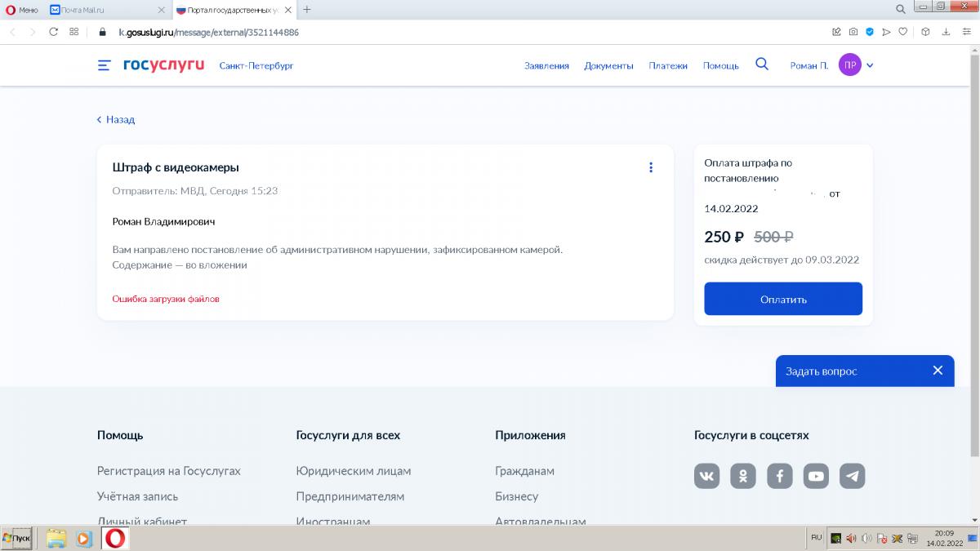Viewport: 980px width, 551px height.
Task: Expand the user profile chevron dropdown
Action: tap(870, 65)
